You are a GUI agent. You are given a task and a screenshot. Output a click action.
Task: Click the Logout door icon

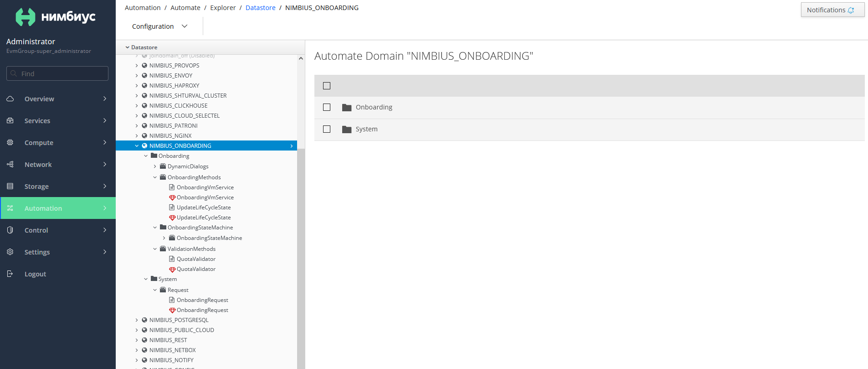tap(10, 274)
